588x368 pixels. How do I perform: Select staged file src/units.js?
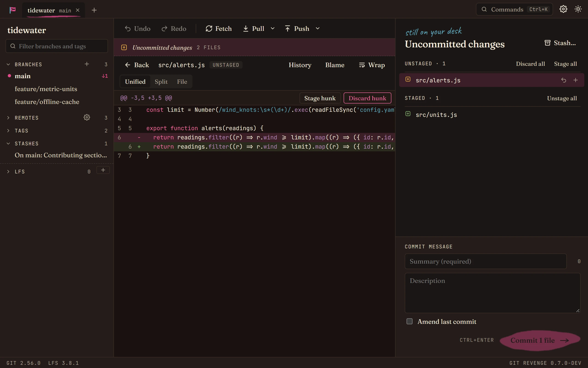tap(492, 115)
